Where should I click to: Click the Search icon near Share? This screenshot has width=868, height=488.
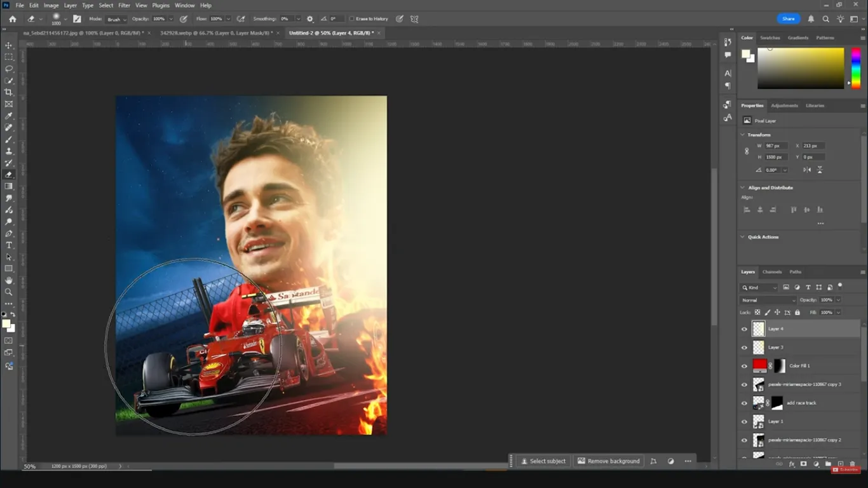(826, 19)
